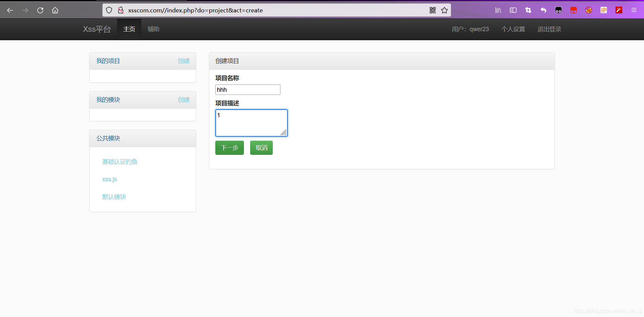Click the 取消 button
Screen dimensions: 644x317
tap(261, 148)
